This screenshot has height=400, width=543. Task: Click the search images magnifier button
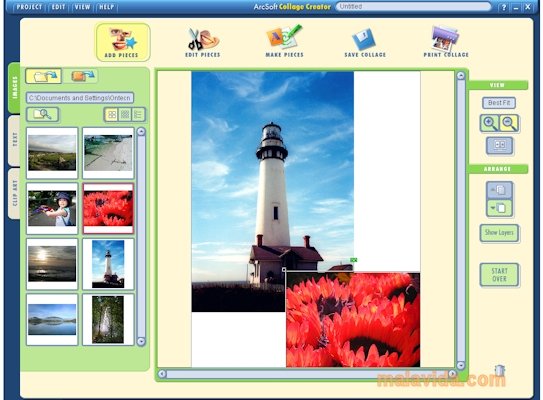(43, 114)
